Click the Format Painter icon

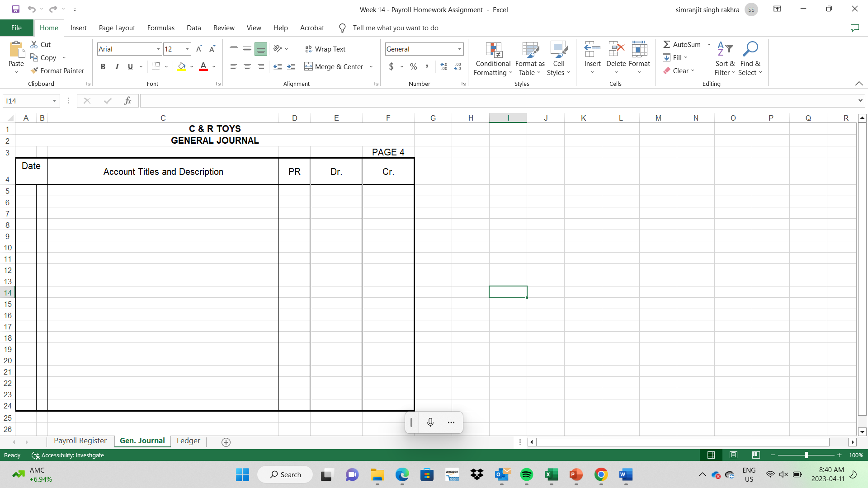click(x=35, y=70)
